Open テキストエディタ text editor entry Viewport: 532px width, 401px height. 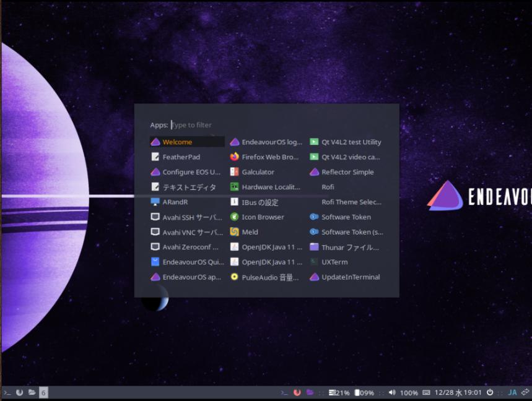(x=187, y=187)
